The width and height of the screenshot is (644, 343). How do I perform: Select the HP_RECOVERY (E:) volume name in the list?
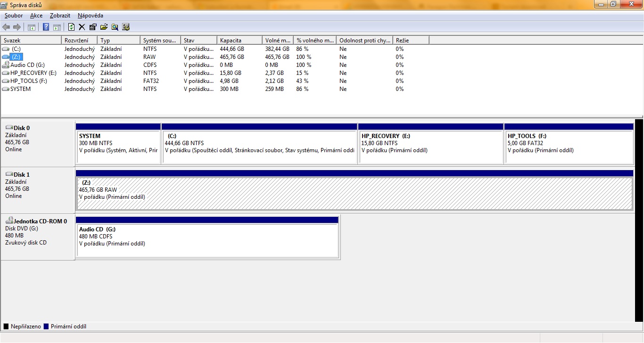coord(33,73)
